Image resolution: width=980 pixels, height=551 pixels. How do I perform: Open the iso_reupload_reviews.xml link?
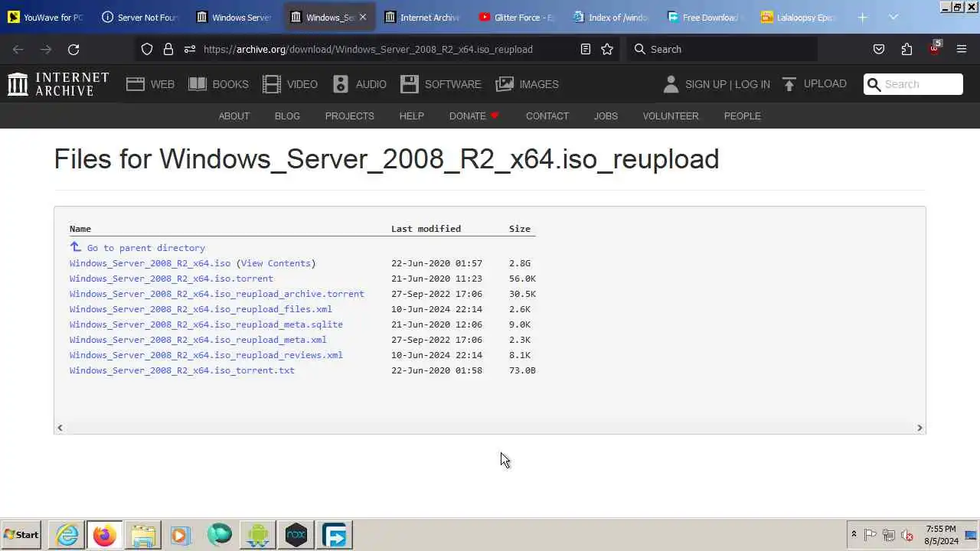206,355
